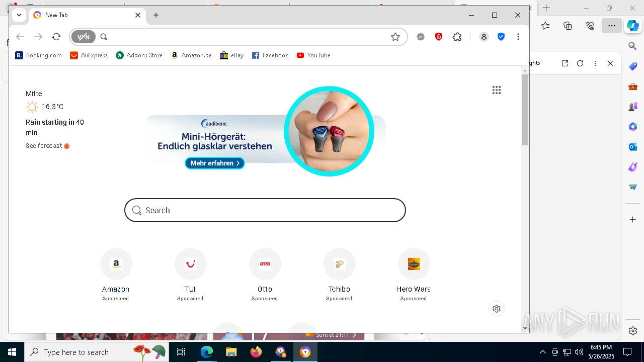
Task: Open Edge settings and more menu
Action: point(612,26)
